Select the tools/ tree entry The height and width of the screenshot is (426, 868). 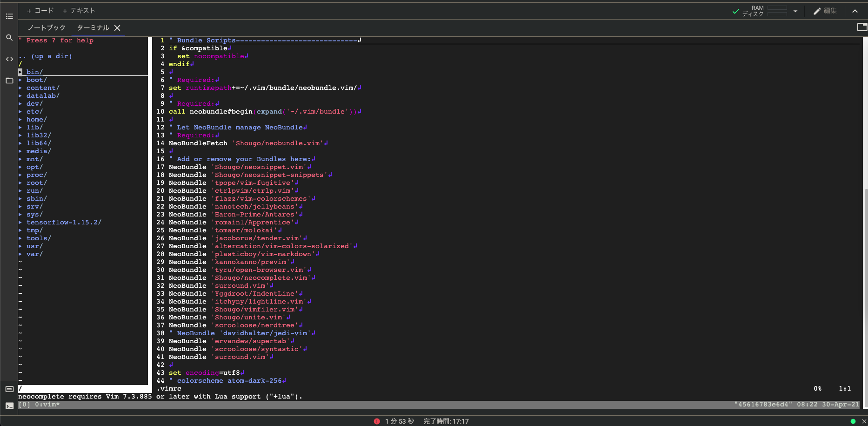click(39, 238)
